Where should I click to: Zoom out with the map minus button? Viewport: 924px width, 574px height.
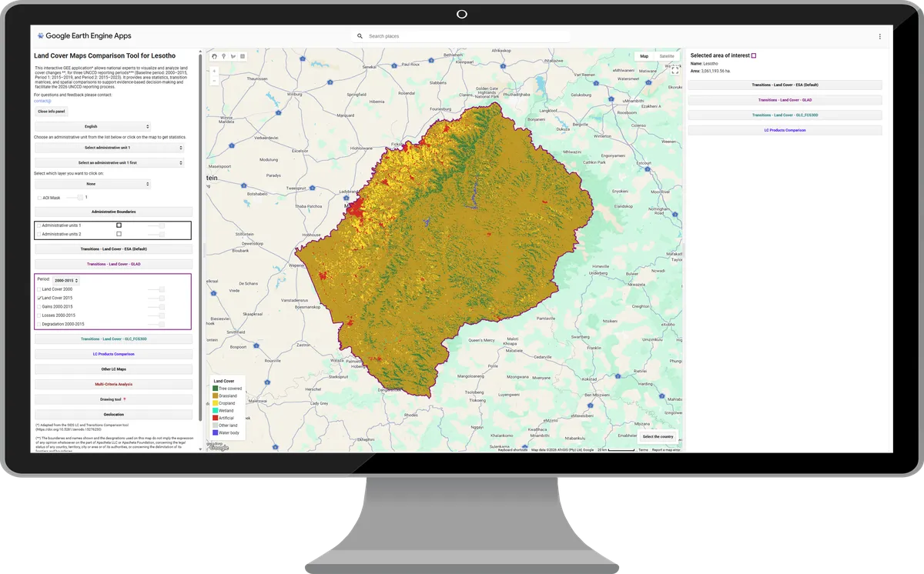pos(214,80)
